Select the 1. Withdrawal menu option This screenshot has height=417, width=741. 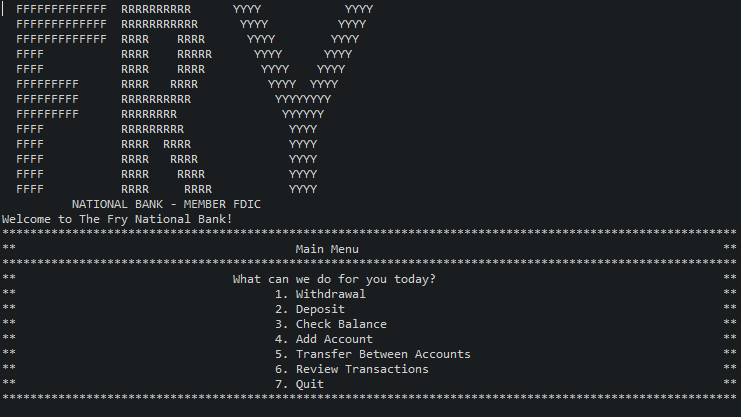320,294
